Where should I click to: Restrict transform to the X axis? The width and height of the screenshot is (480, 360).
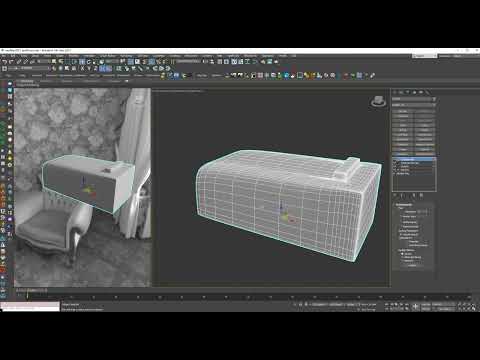pos(82,68)
